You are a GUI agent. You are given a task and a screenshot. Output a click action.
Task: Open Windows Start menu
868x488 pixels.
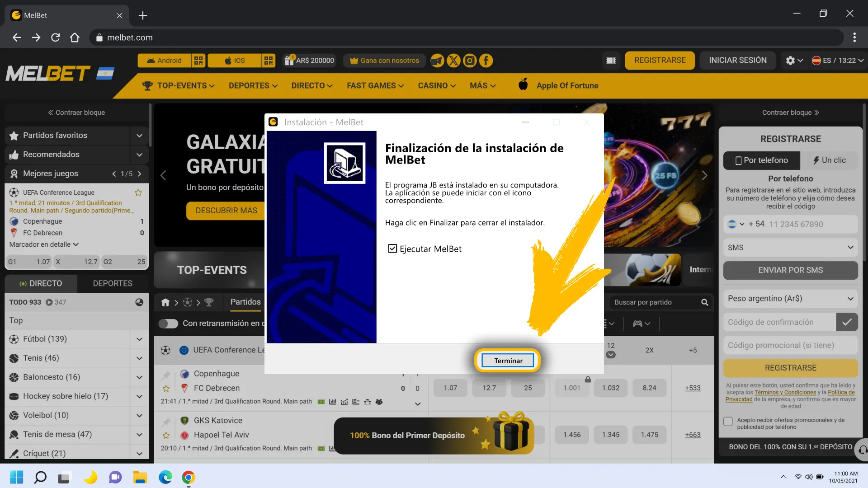pos(17,477)
